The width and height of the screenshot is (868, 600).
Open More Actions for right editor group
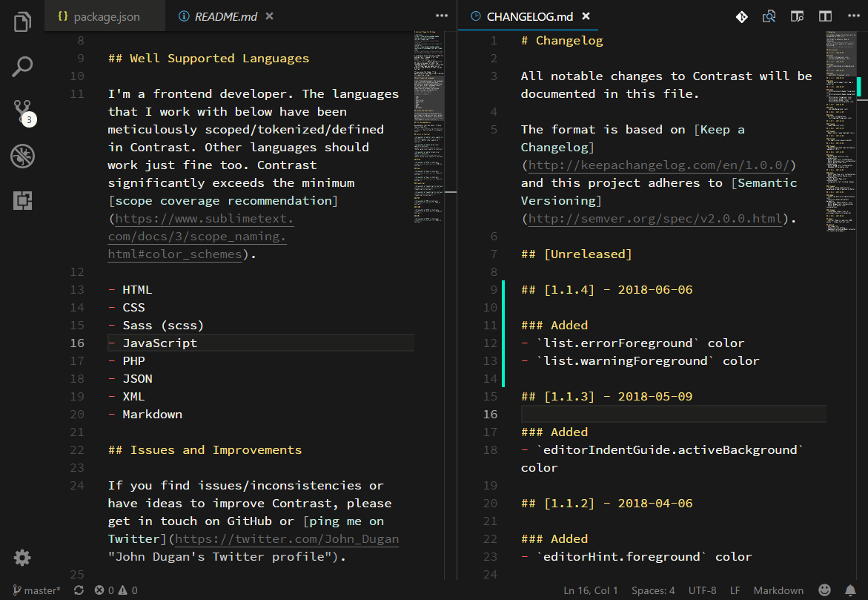coord(854,16)
